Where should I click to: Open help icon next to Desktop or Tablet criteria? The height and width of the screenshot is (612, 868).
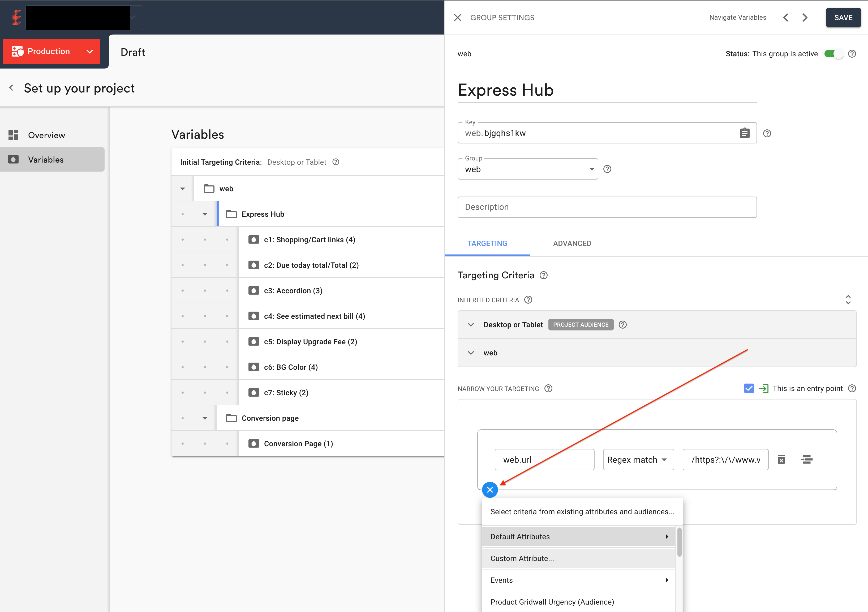[335, 162]
